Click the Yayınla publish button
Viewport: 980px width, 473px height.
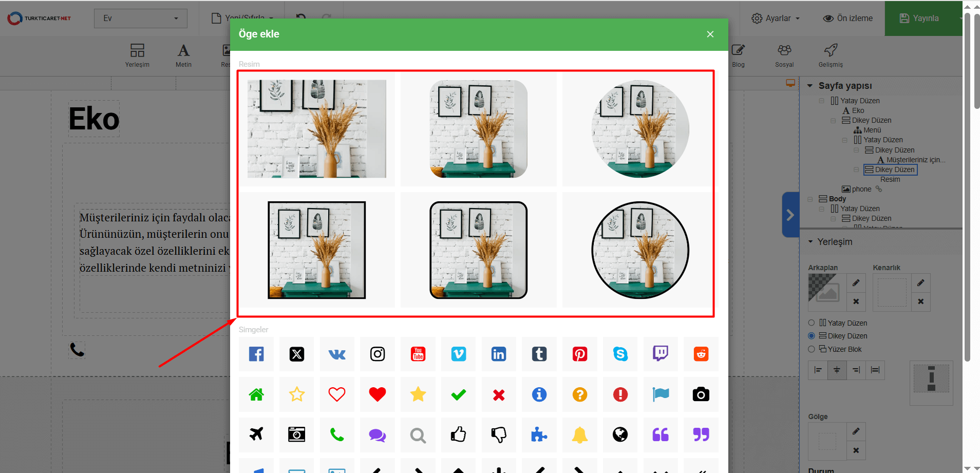919,18
